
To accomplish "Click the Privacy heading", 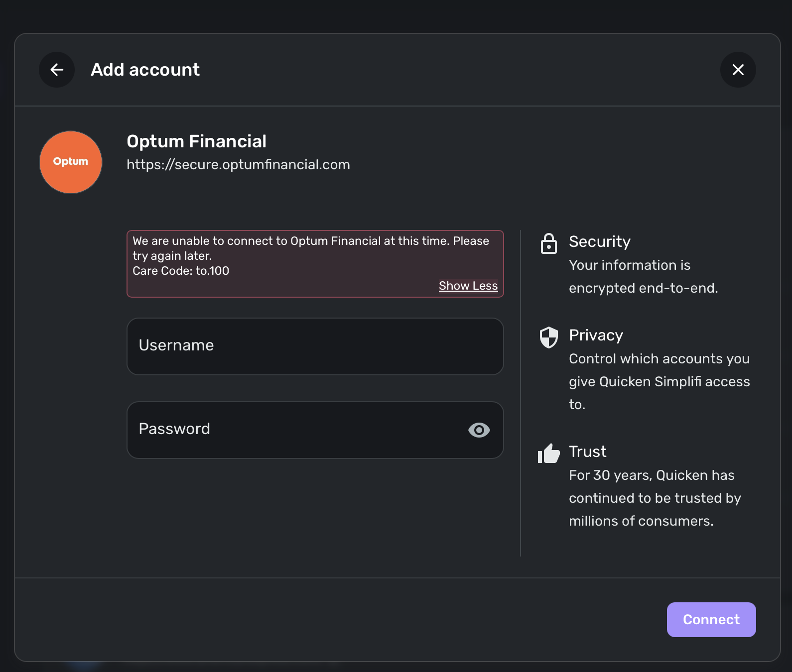I will point(596,335).
